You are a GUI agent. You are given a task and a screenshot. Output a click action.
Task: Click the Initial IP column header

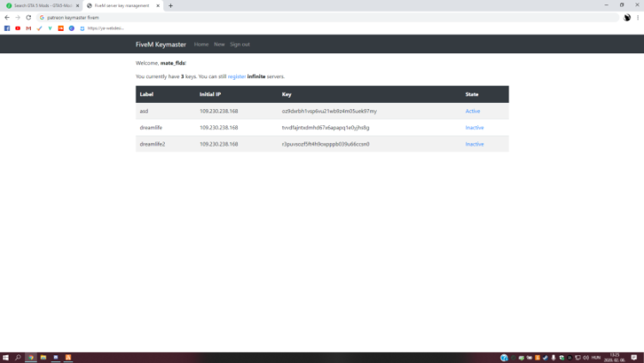click(210, 94)
